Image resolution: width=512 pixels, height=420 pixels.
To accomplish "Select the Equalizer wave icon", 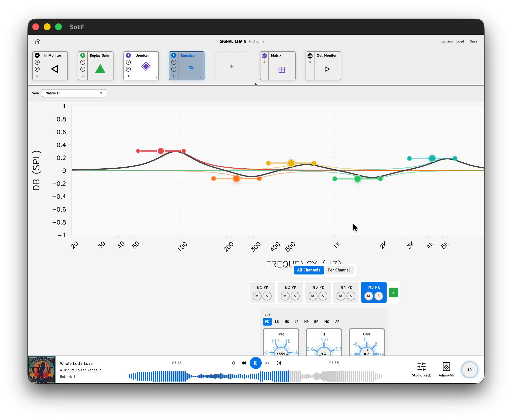I will (191, 67).
